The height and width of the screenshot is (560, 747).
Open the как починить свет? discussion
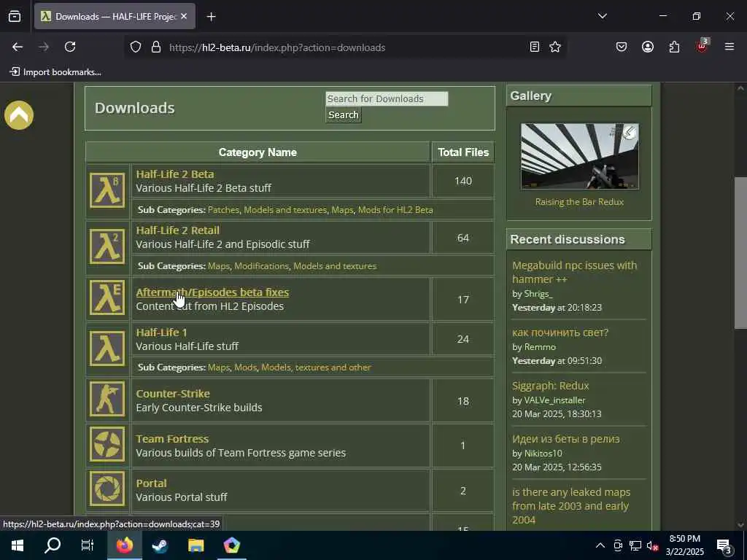[x=560, y=332]
